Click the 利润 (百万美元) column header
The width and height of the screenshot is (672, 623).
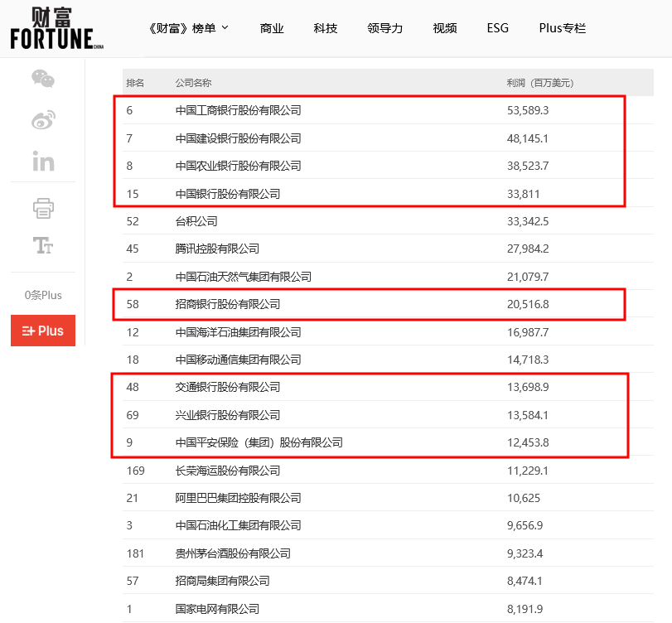539,83
